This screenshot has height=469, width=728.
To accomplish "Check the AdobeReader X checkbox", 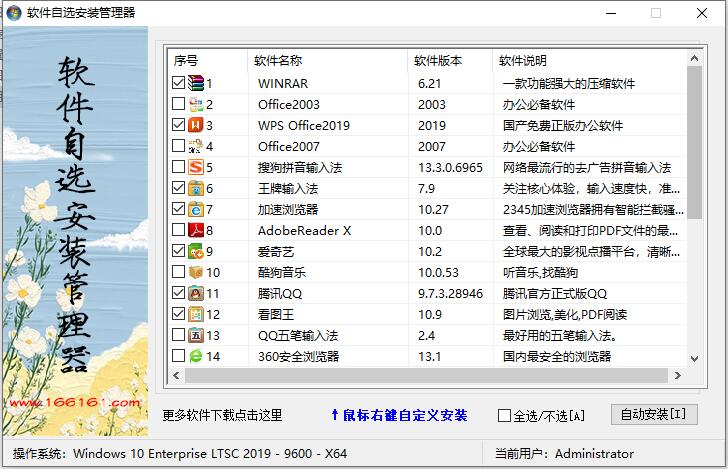I will click(178, 229).
